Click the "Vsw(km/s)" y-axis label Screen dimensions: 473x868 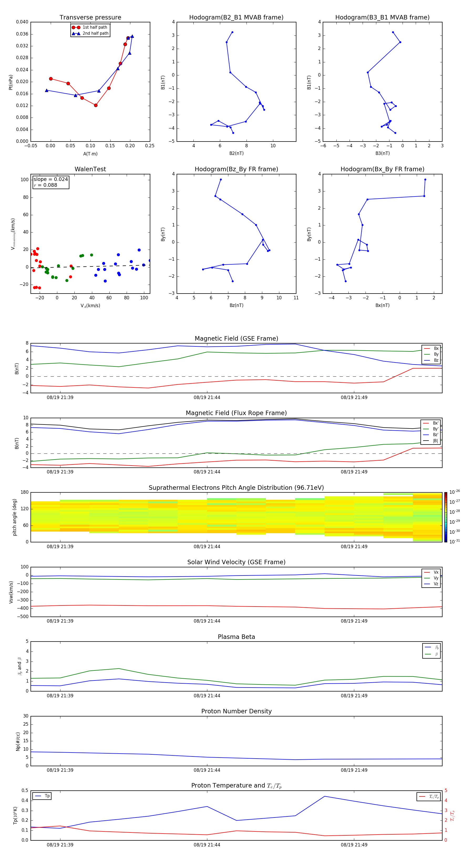click(x=11, y=592)
